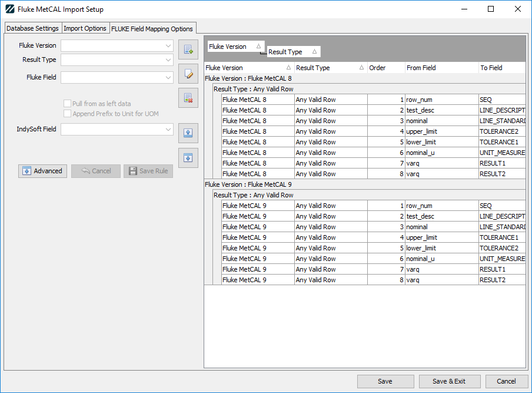Click the sort arrow in Fluke Version column header

tap(288, 68)
